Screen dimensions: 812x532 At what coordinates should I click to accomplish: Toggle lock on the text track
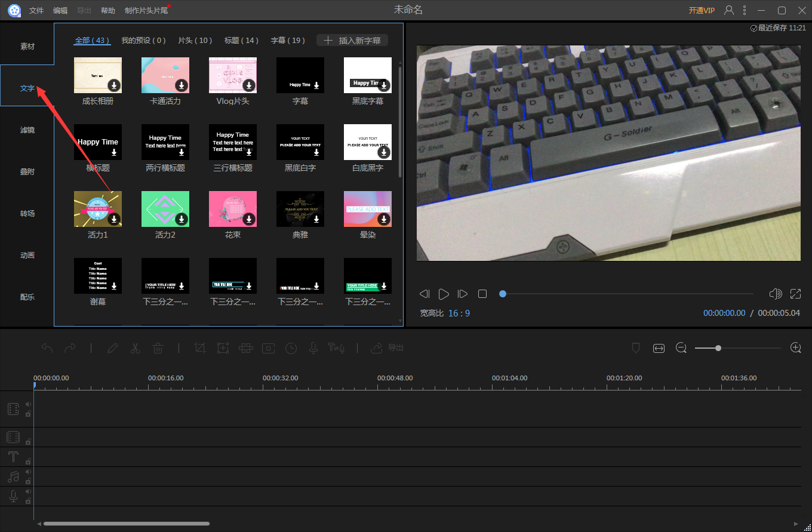coord(27,462)
